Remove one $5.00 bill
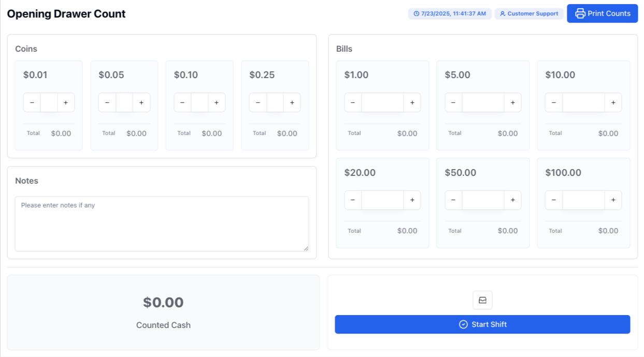 453,102
